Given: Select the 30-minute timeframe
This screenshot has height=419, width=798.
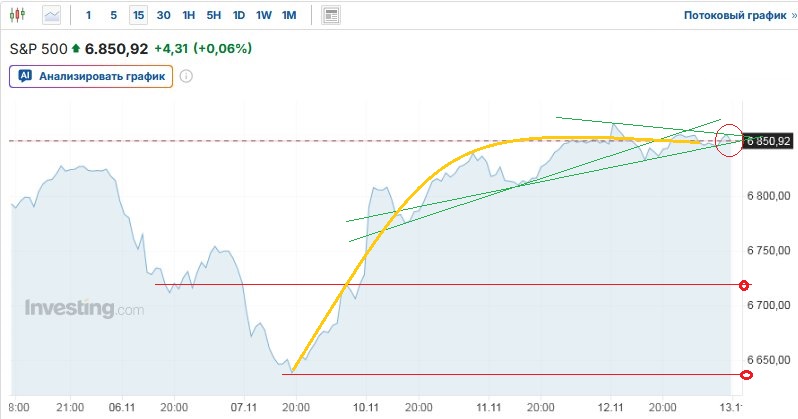Looking at the screenshot, I should tap(163, 15).
